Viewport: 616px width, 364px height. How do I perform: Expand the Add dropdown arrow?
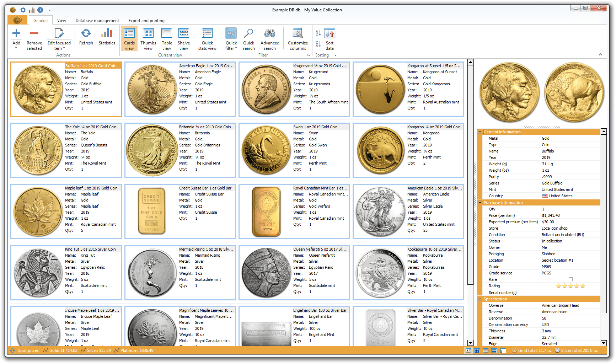[x=16, y=48]
